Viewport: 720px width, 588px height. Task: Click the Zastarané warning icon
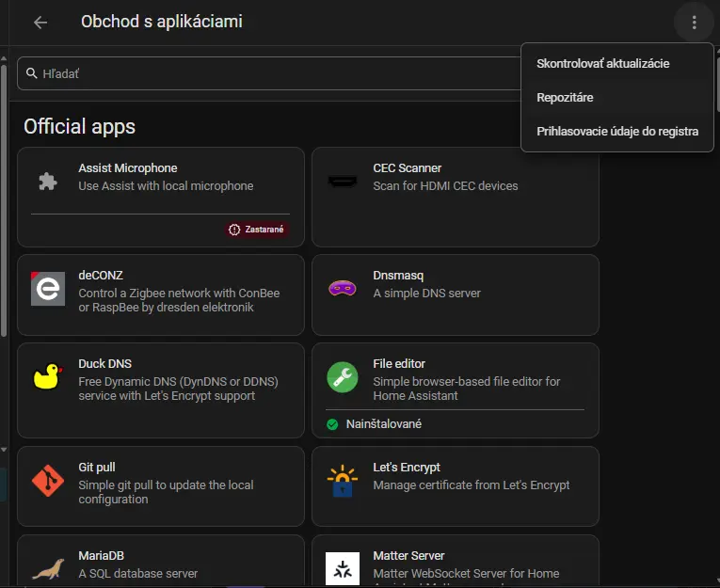pyautogui.click(x=234, y=230)
